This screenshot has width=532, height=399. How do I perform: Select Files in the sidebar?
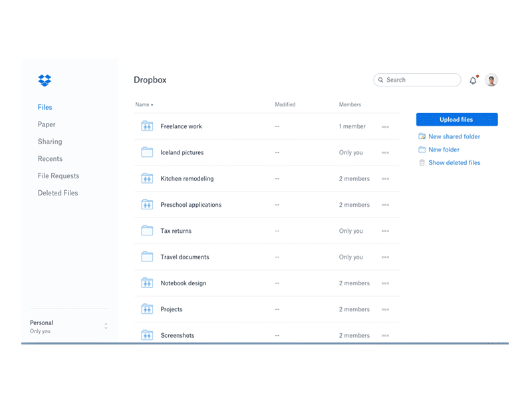coord(45,107)
